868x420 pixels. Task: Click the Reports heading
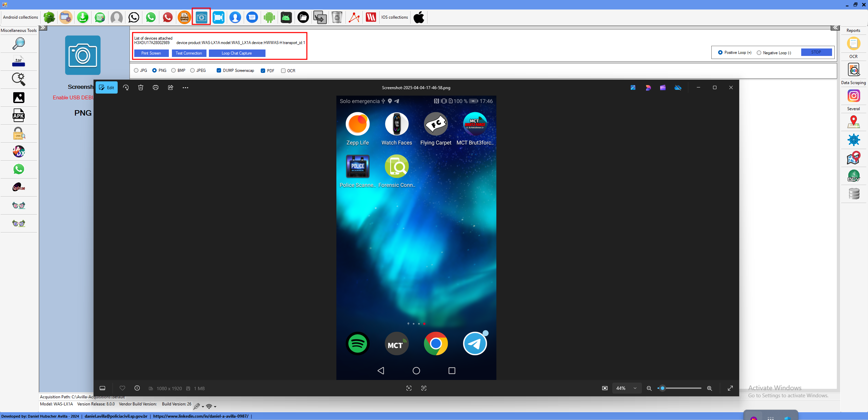(853, 31)
